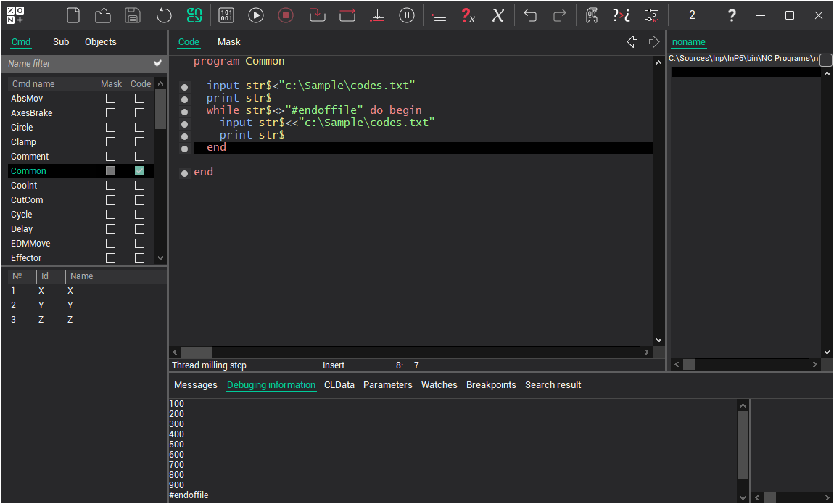Click the green linked-chain icon
This screenshot has height=504, width=834.
[194, 15]
